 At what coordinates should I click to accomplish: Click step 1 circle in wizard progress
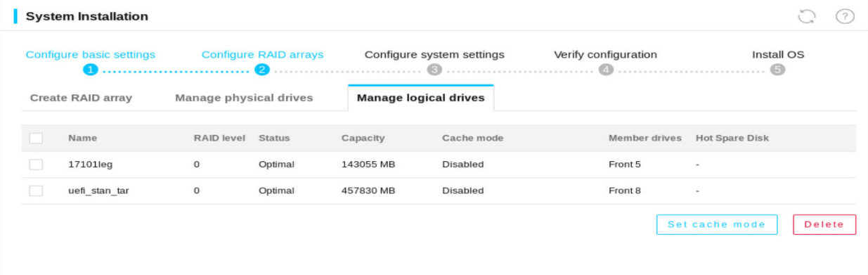pos(91,70)
